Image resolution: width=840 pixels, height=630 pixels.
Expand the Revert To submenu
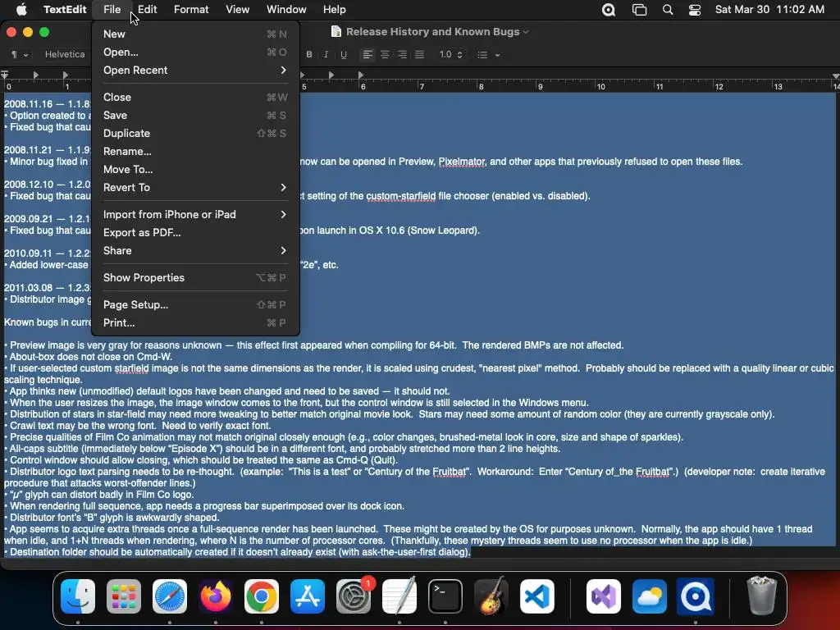[195, 188]
